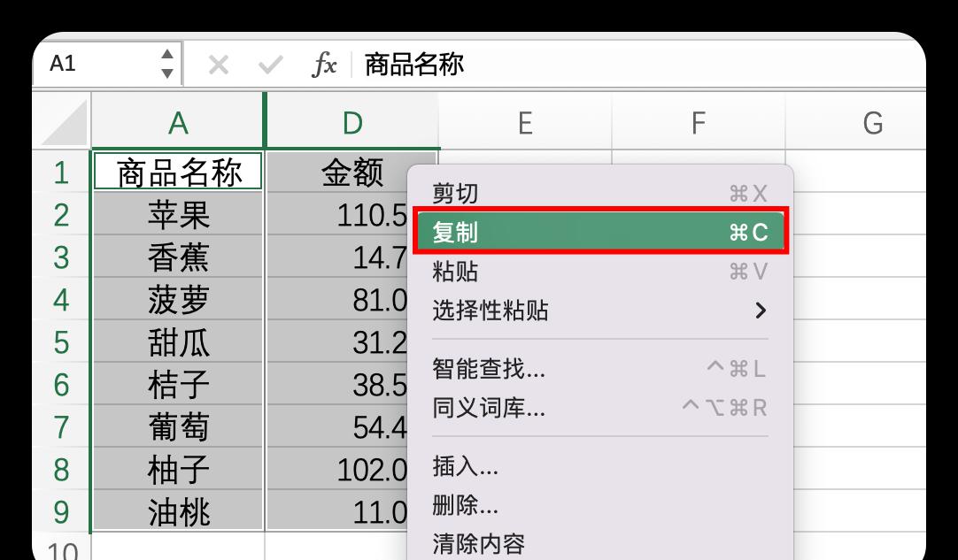The height and width of the screenshot is (560, 958).
Task: Click the amount cell 14.7
Action: (337, 257)
